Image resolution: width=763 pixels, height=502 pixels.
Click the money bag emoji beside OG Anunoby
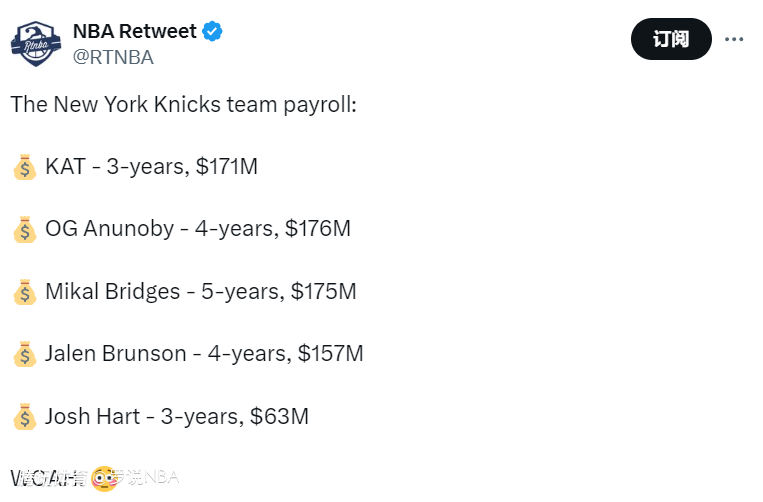[x=25, y=229]
